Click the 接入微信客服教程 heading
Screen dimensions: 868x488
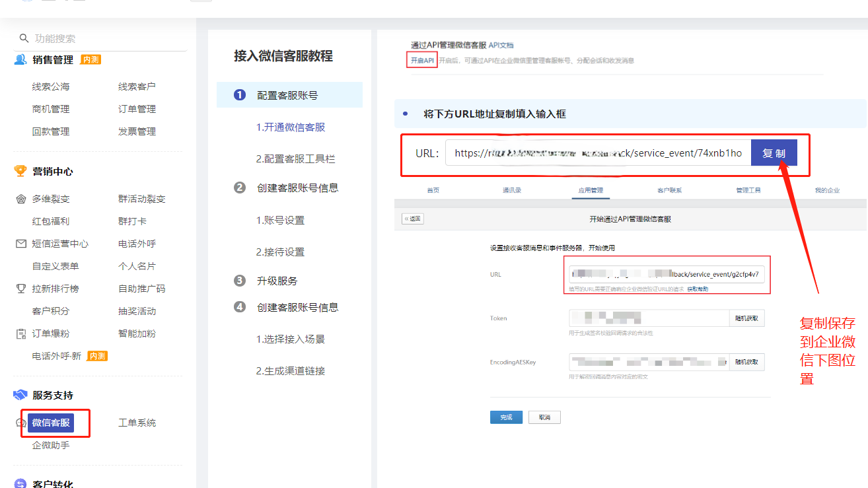coord(283,56)
